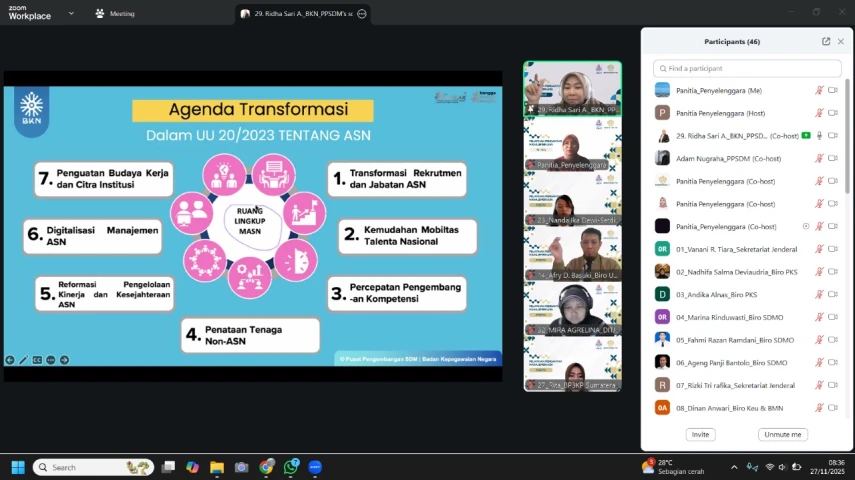Click the R avatar of 07_Rizki Tri rafika

tap(662, 385)
